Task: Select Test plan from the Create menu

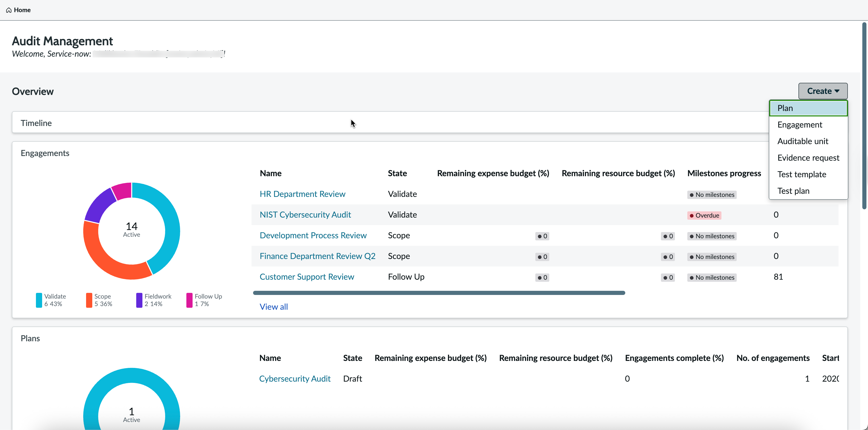Action: (x=808, y=191)
